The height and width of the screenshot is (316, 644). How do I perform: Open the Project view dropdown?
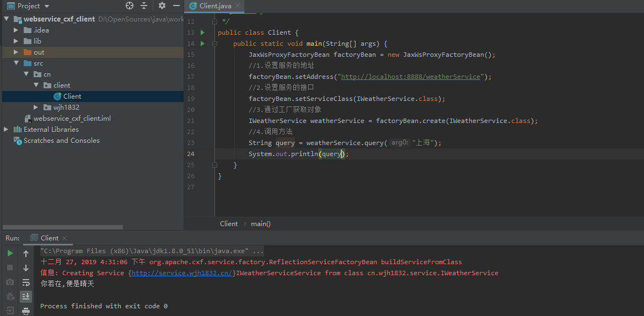[x=46, y=6]
